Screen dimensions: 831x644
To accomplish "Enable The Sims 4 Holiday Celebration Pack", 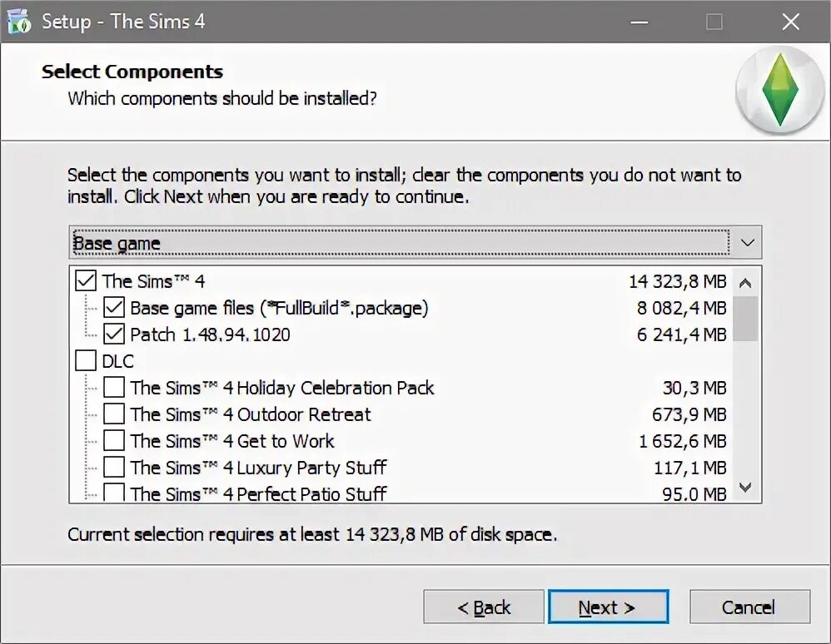I will pyautogui.click(x=114, y=387).
